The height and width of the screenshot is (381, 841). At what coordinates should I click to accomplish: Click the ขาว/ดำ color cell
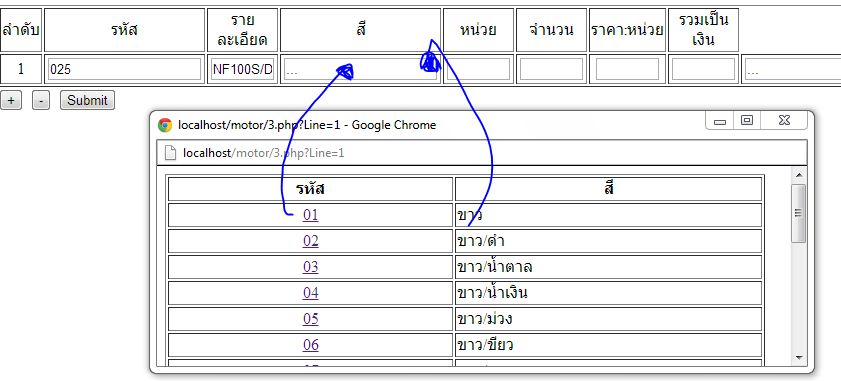(608, 241)
